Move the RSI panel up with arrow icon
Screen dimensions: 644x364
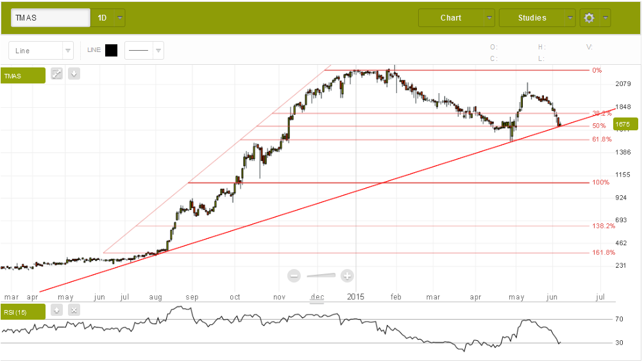[x=56, y=310]
